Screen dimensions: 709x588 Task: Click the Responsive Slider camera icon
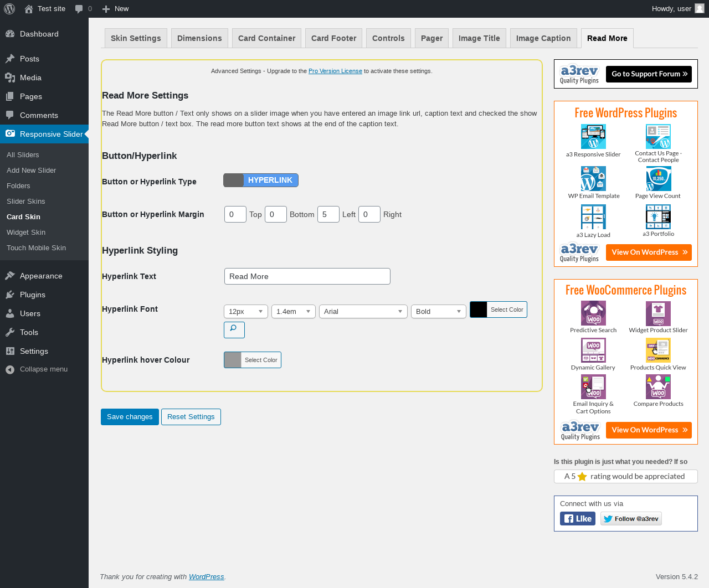10,133
